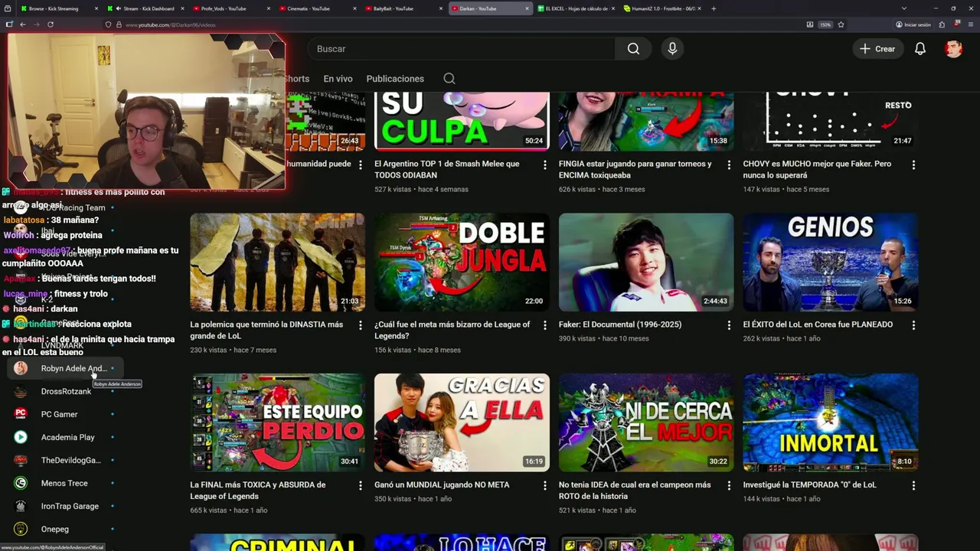Click the Academia Play channel icon
Viewport: 980px width, 551px height.
click(x=21, y=437)
